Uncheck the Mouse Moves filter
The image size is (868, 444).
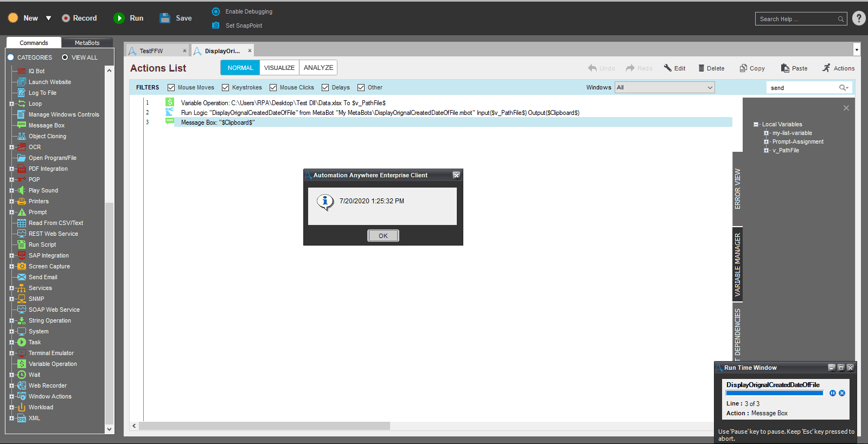point(171,87)
